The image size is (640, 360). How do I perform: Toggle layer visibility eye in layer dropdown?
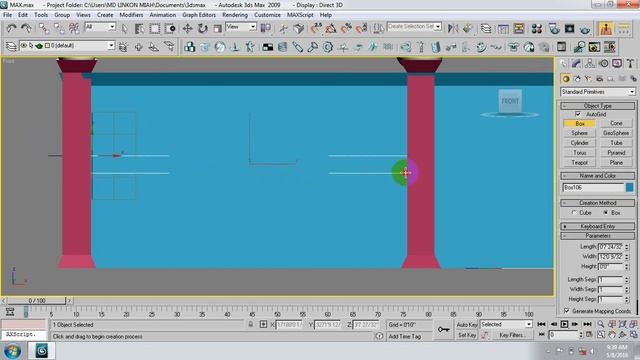pyautogui.click(x=24, y=46)
